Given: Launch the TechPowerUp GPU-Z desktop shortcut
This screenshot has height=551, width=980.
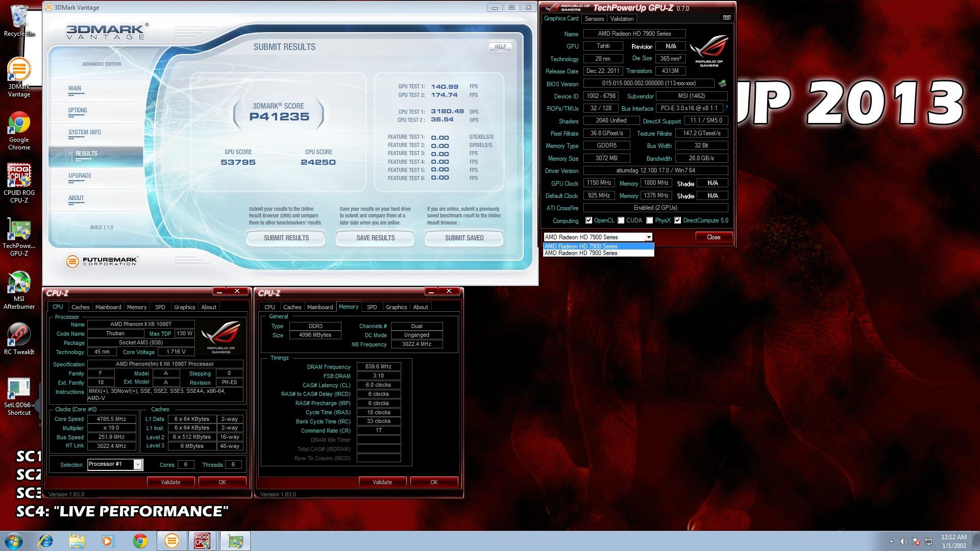Looking at the screenshot, I should (19, 237).
